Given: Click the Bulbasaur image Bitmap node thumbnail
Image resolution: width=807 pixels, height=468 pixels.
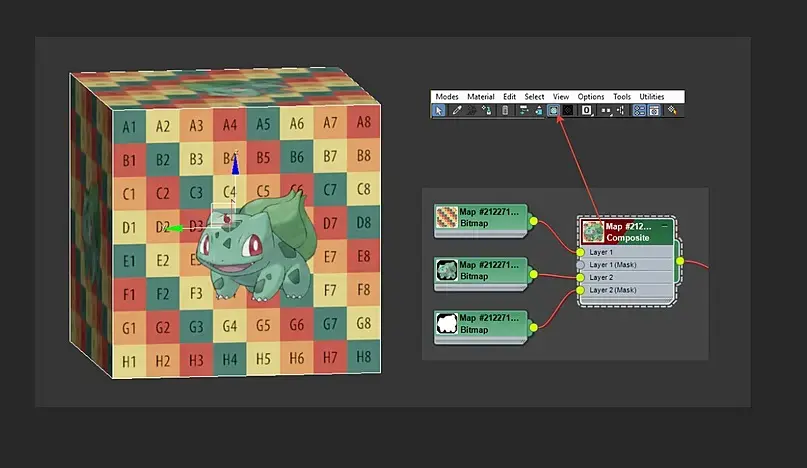Looking at the screenshot, I should tap(446, 270).
